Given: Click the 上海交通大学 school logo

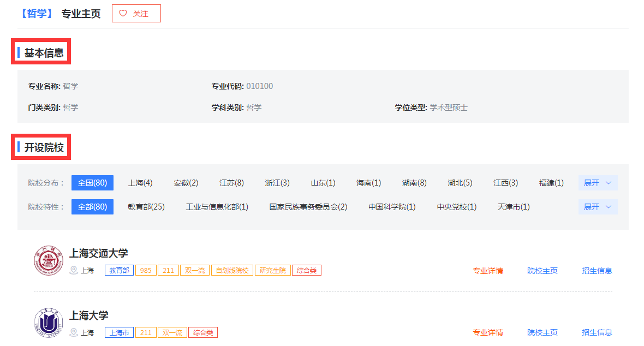Looking at the screenshot, I should (49, 260).
